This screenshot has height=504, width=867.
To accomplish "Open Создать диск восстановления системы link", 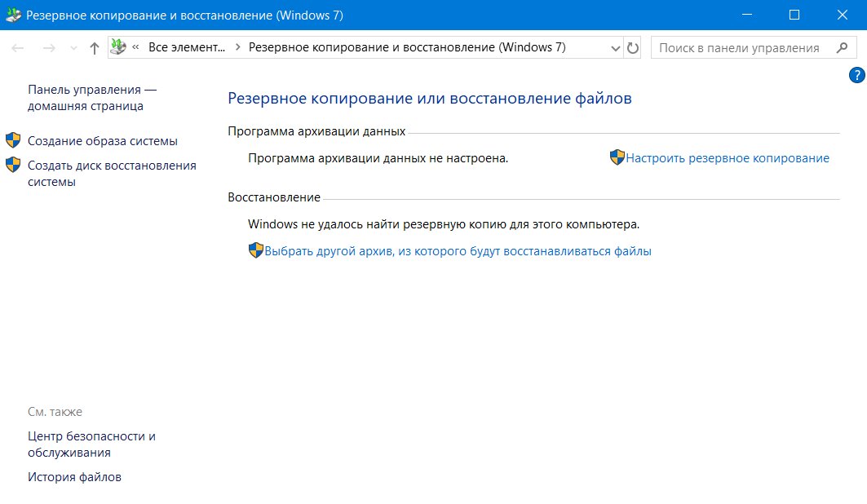I will point(113,174).
